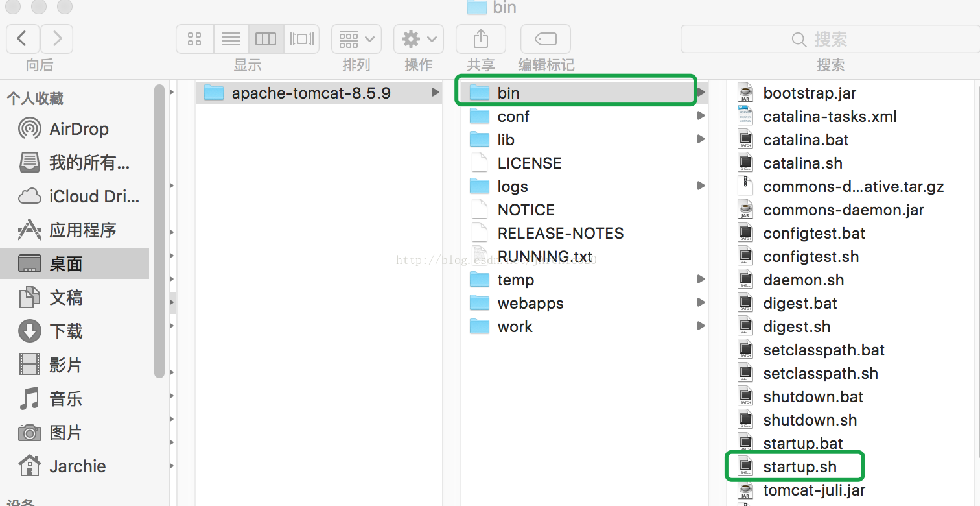
Task: Open Jarchie home folder in sidebar
Action: pos(75,466)
